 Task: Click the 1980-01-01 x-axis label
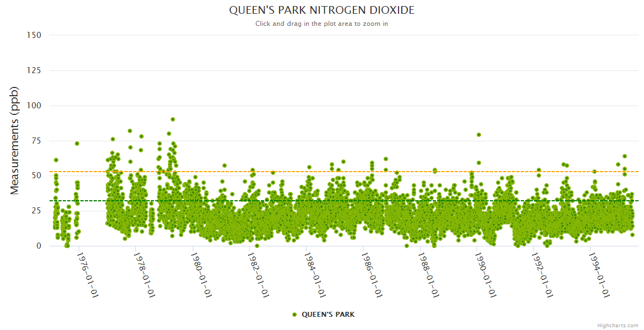click(x=201, y=275)
